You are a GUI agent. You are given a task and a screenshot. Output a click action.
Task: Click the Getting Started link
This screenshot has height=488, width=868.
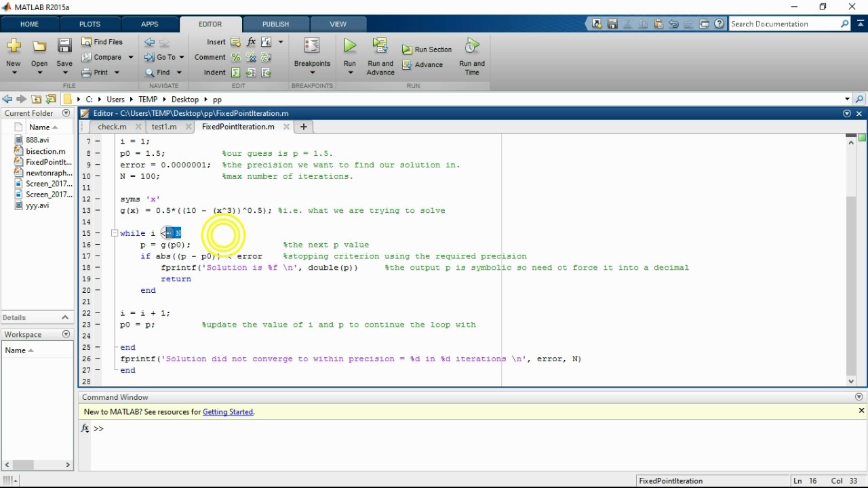click(228, 411)
